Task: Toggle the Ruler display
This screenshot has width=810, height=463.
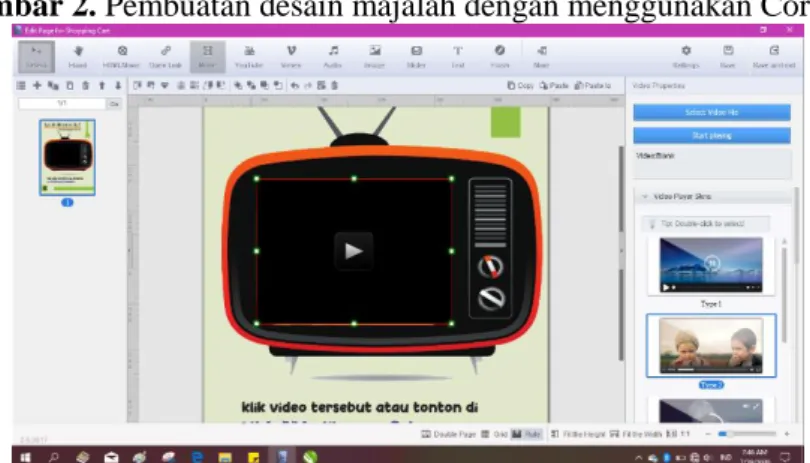Action: coord(526,434)
